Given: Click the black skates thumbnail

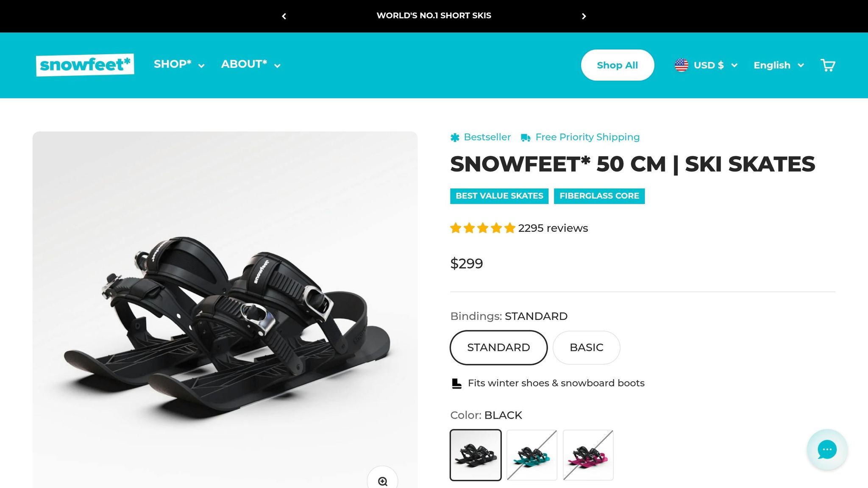Looking at the screenshot, I should click(x=476, y=454).
